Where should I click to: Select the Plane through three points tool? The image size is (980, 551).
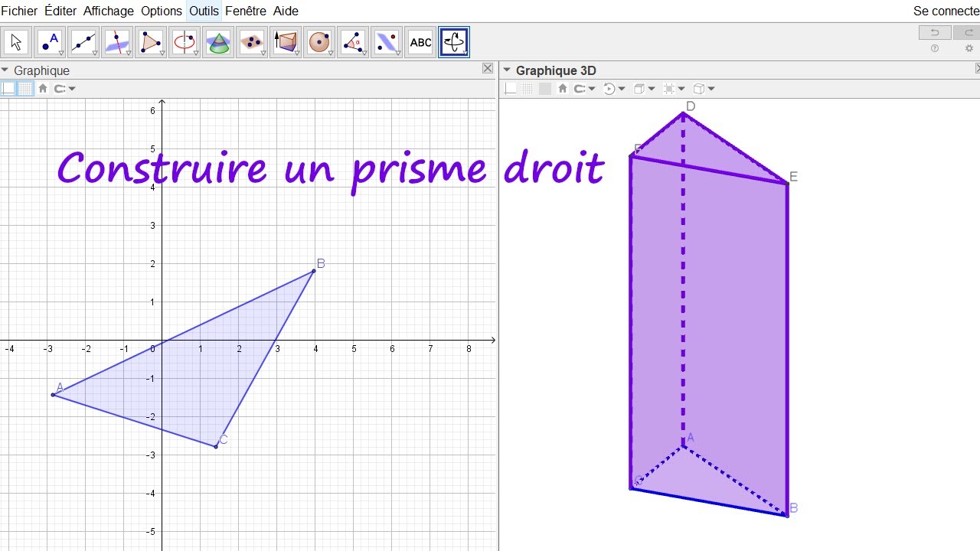click(252, 42)
